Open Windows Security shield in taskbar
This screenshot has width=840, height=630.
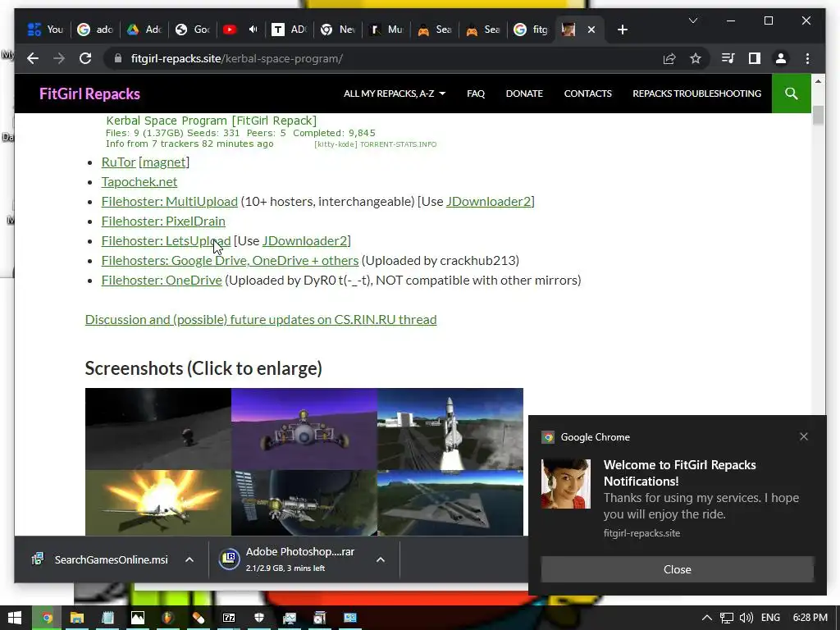click(259, 618)
